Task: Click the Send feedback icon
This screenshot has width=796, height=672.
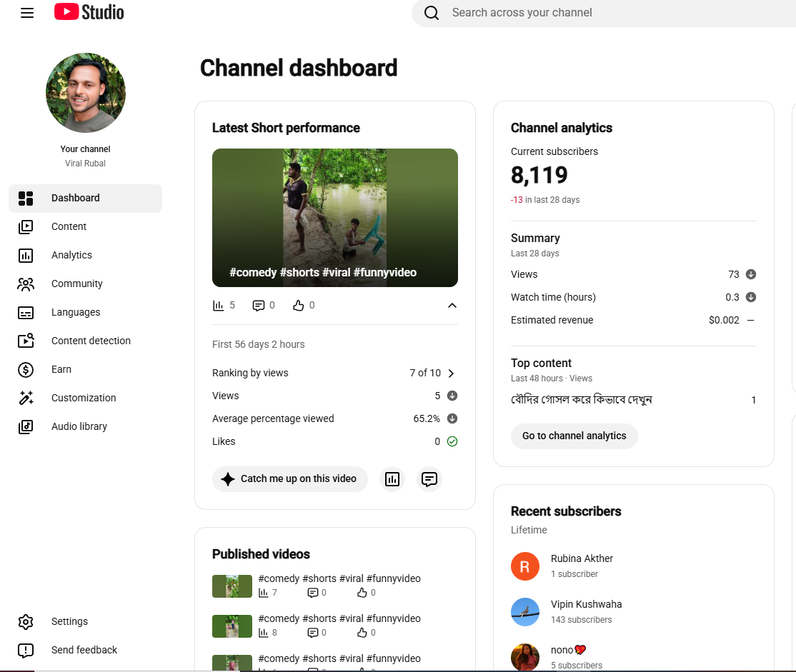Action: click(x=26, y=650)
